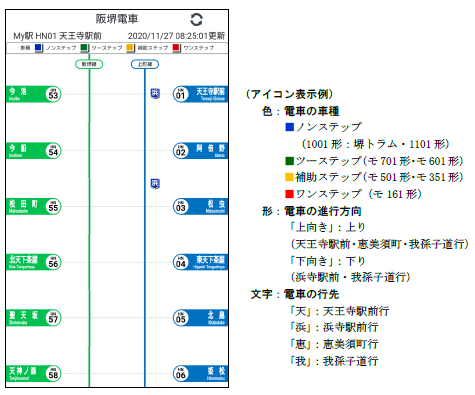Click red ワンステップ swatch in app legend bar
475x395 pixels.
176,48
